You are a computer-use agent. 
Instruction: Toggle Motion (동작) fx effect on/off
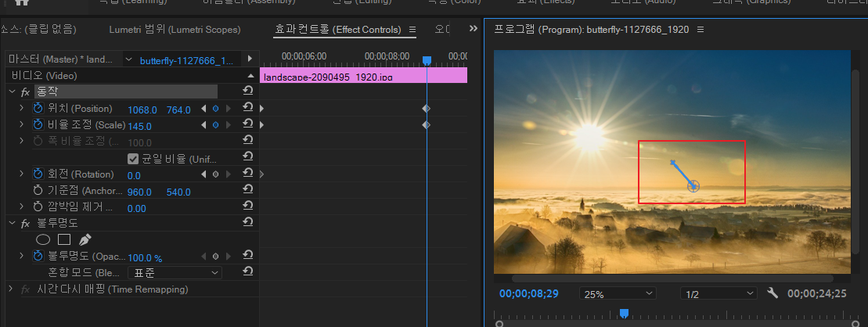pos(25,92)
